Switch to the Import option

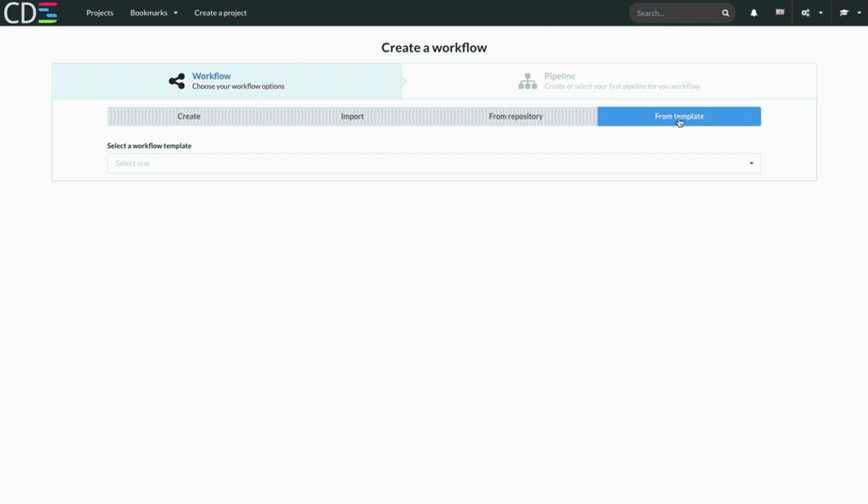352,116
